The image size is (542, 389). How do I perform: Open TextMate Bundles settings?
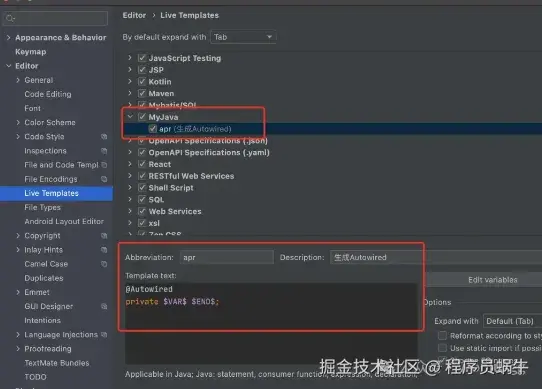[57, 363]
